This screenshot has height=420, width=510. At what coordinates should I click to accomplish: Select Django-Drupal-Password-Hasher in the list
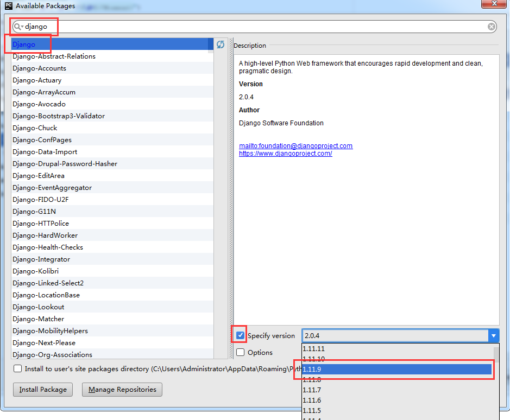tap(112, 164)
